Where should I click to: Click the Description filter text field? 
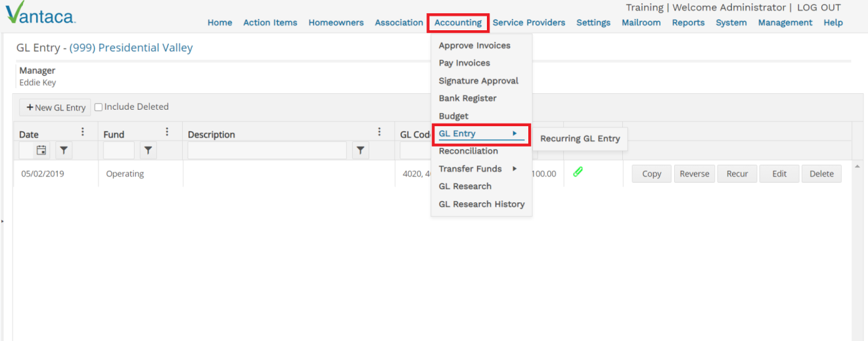click(x=267, y=150)
